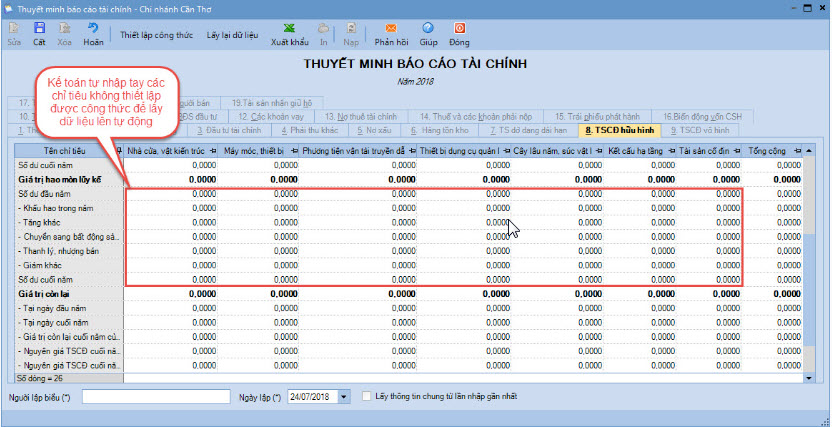Toggle Lấy thông tin chung checkbox
The height and width of the screenshot is (427, 832).
coord(366,396)
